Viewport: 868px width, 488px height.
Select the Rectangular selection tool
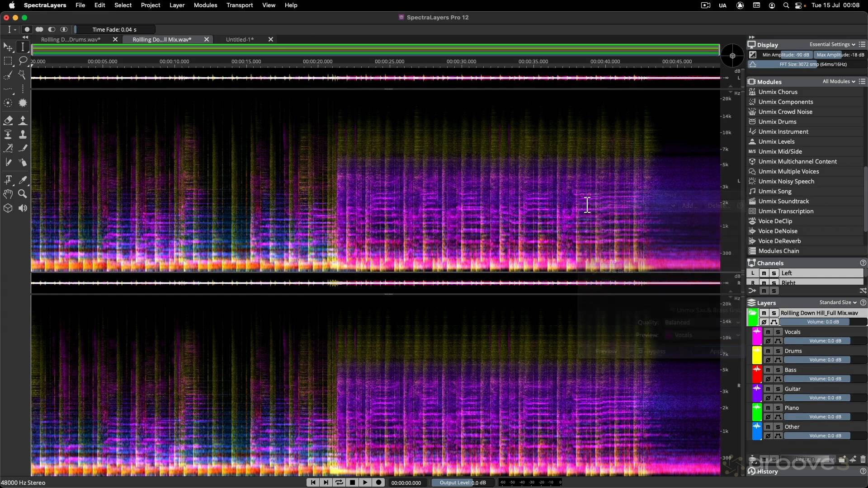point(8,61)
